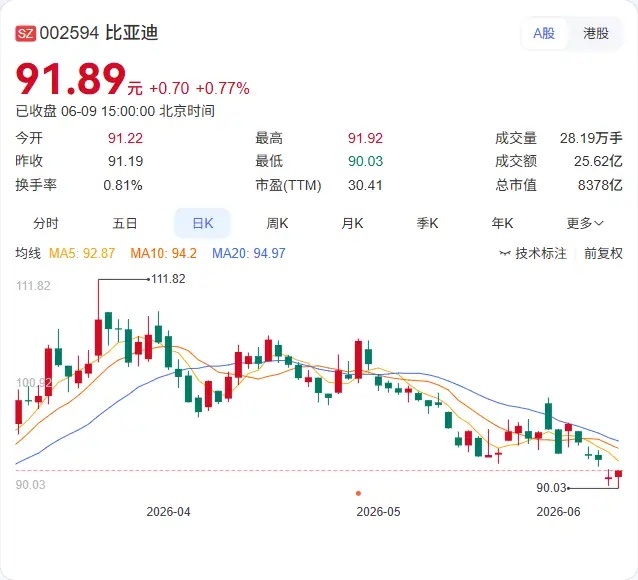Click the MA20: 94.97 indicator label
The width and height of the screenshot is (638, 580).
[x=249, y=253]
